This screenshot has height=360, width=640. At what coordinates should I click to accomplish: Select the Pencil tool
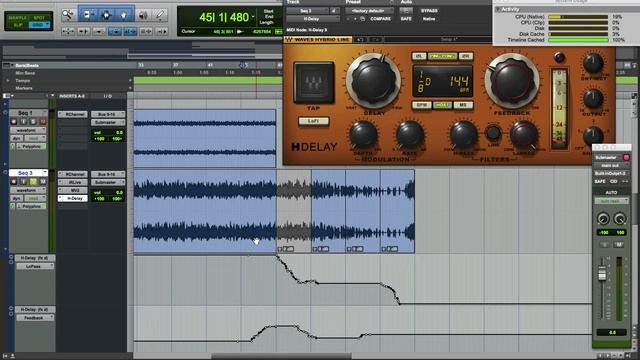160,16
